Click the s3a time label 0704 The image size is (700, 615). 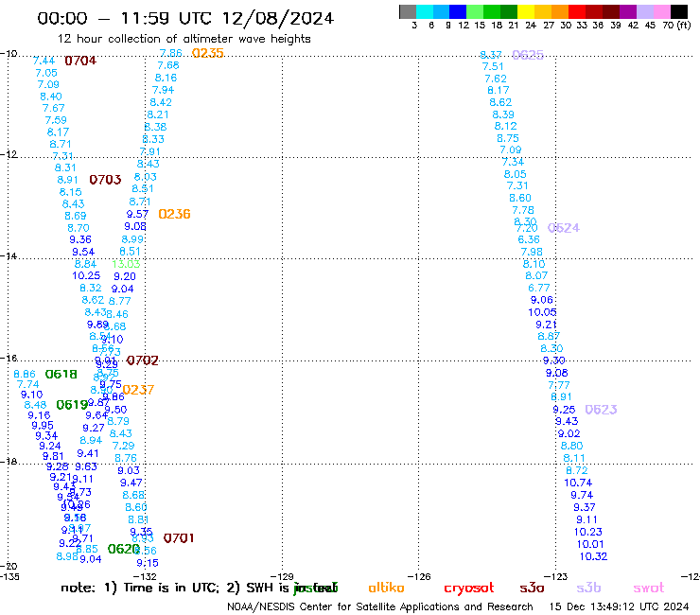coord(80,61)
